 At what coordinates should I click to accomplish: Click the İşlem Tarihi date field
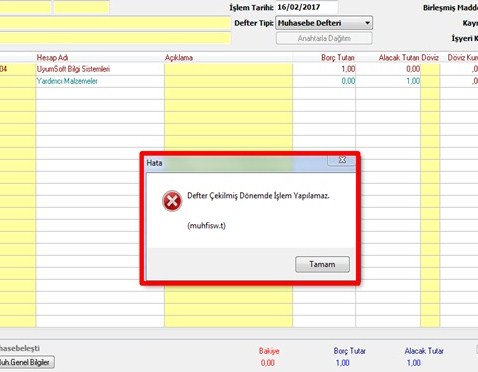(x=306, y=7)
